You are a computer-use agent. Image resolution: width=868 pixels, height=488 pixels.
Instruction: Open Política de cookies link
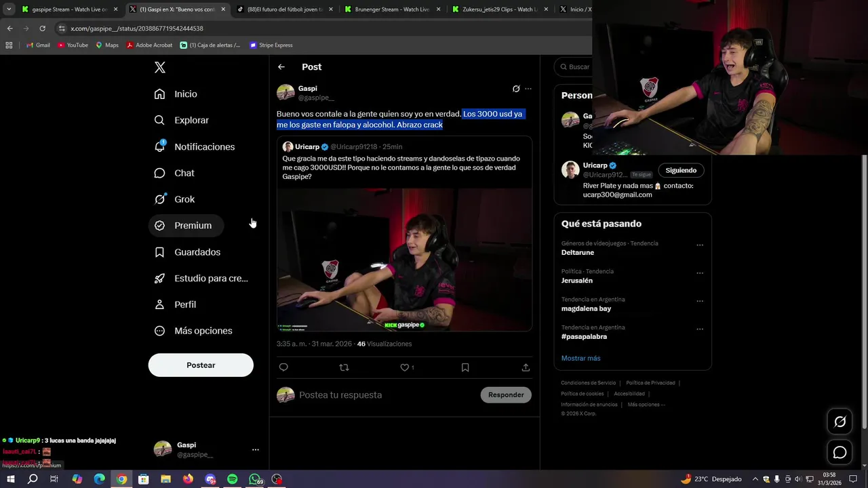(583, 394)
